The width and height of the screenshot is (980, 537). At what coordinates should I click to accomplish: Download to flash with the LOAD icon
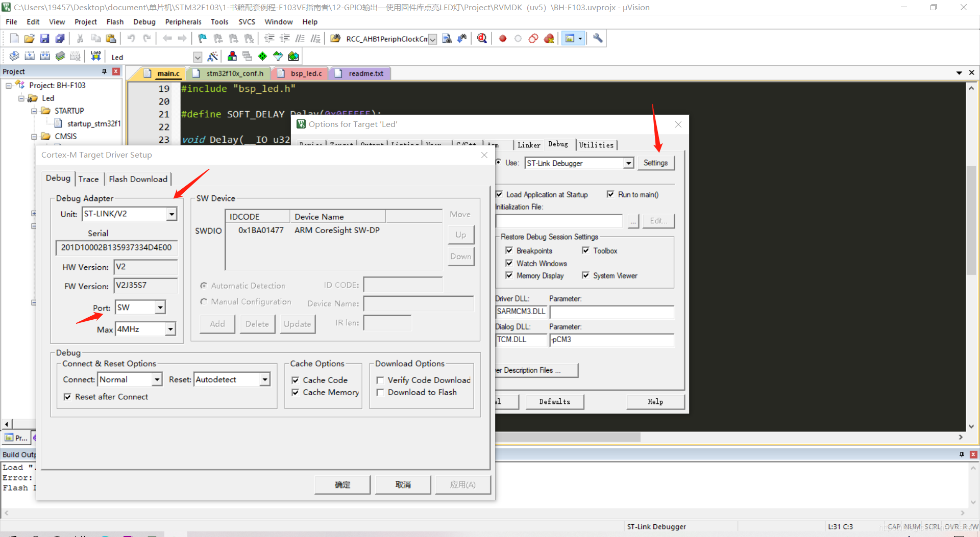coord(95,56)
